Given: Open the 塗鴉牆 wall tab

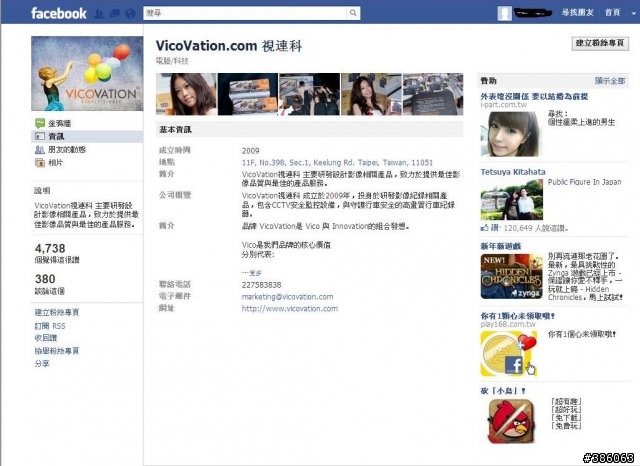Looking at the screenshot, I should [60, 123].
